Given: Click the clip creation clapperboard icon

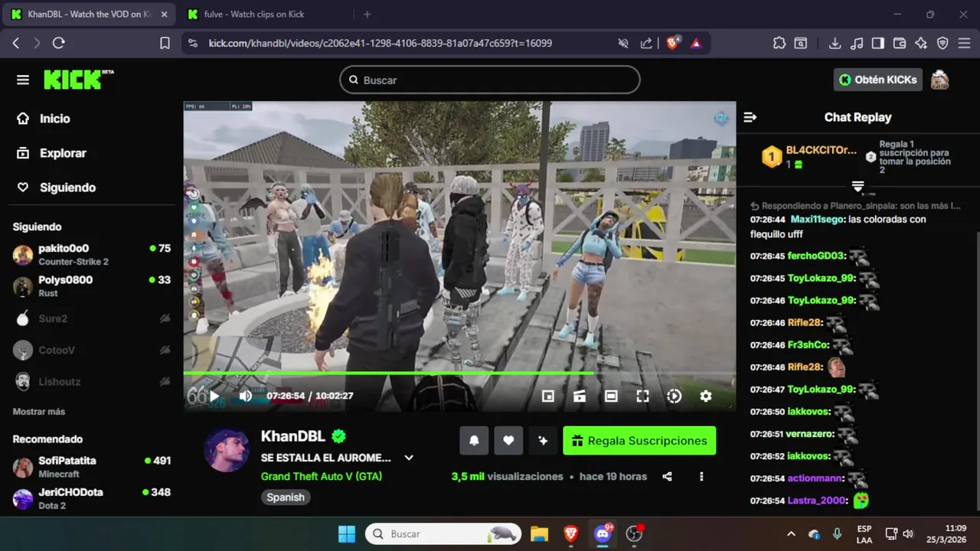Looking at the screenshot, I should point(580,396).
